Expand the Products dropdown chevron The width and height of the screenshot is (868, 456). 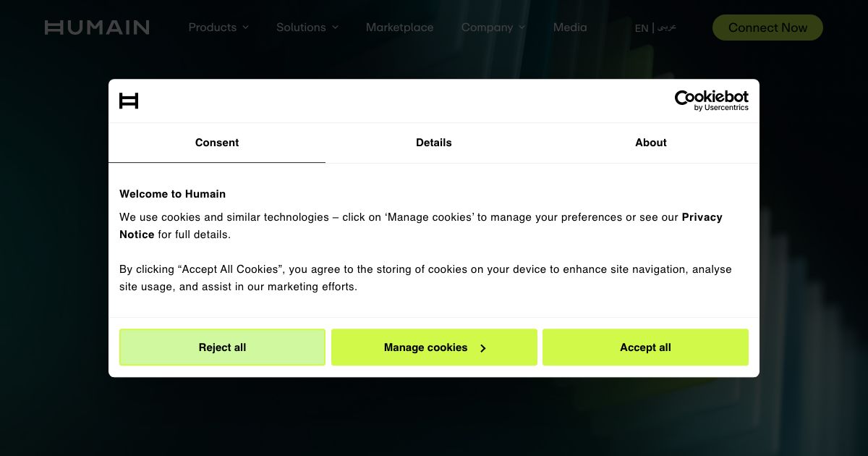click(x=245, y=28)
